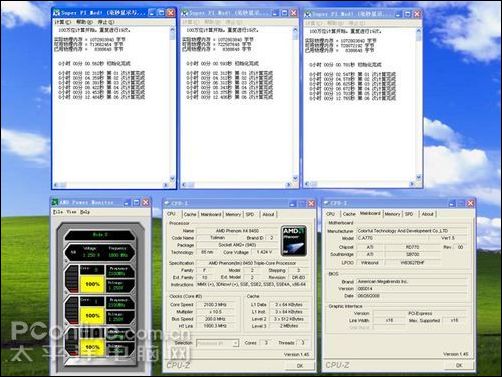The width and height of the screenshot is (502, 377).
Task: Open 计算 menu in middle Super PI window
Action: [x=190, y=22]
